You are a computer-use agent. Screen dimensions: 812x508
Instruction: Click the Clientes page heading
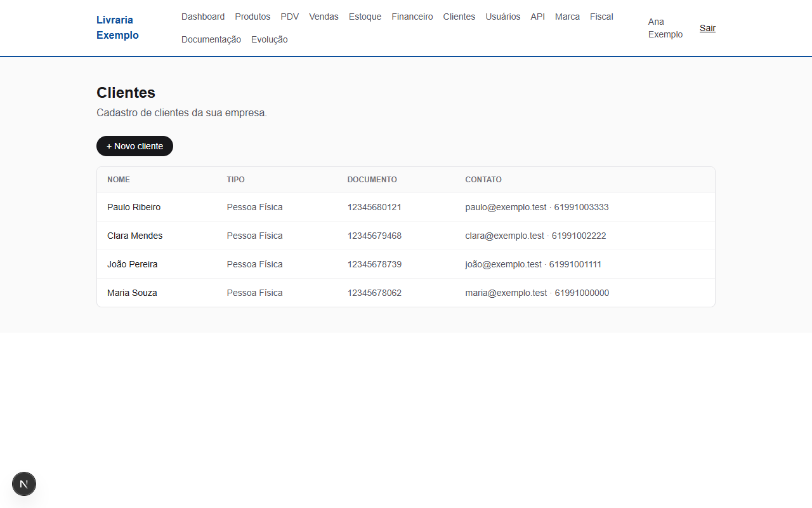click(126, 93)
